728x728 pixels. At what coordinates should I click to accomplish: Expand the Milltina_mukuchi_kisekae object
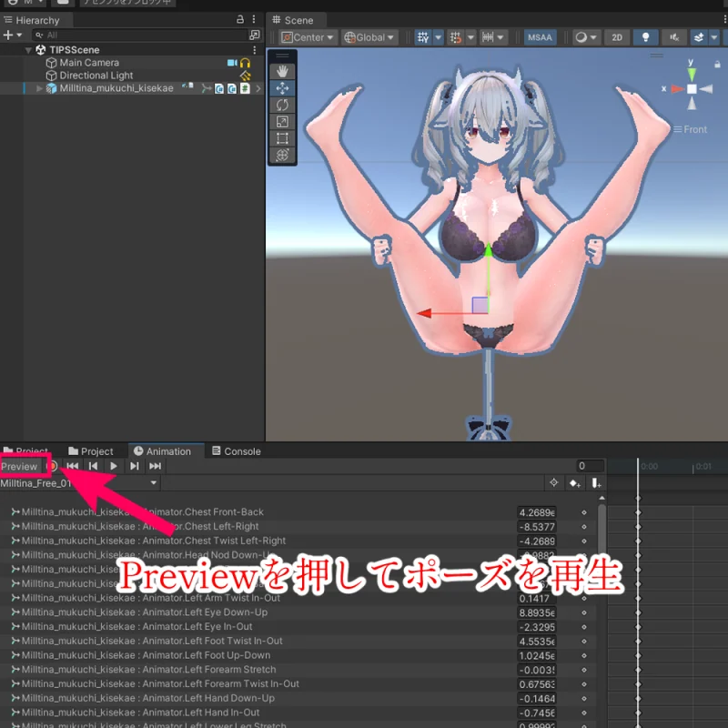tap(39, 88)
